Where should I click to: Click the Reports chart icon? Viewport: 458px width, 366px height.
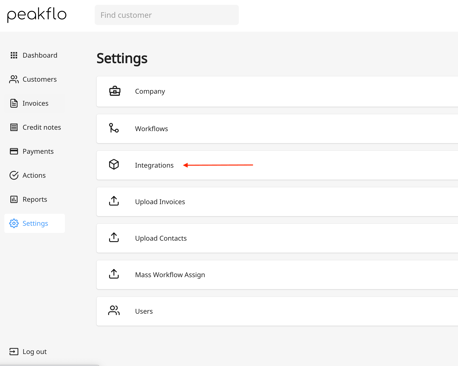[x=14, y=199]
